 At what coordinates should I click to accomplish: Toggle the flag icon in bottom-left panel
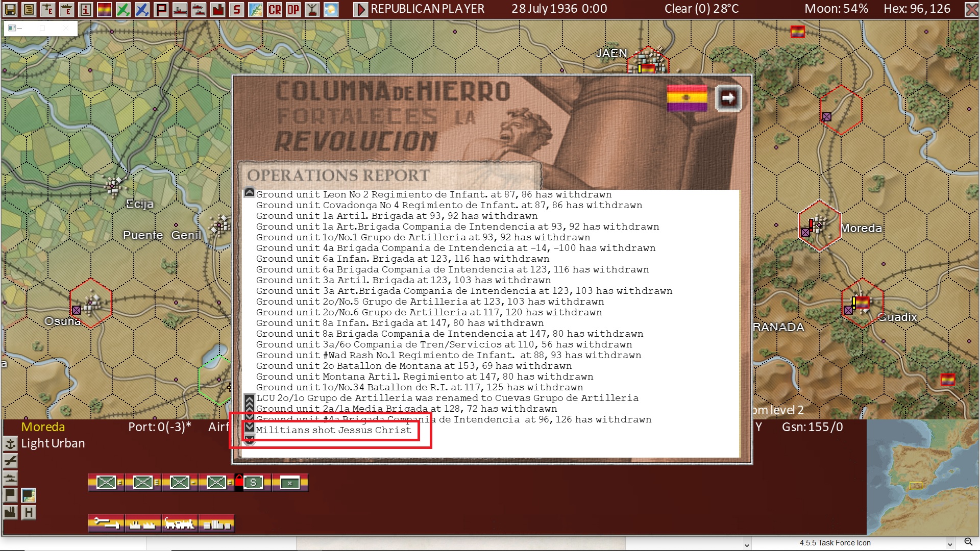(10, 495)
